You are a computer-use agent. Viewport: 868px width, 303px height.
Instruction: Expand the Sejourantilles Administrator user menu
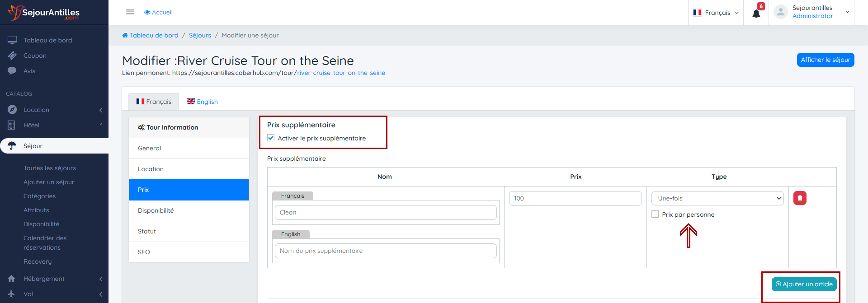click(x=812, y=12)
